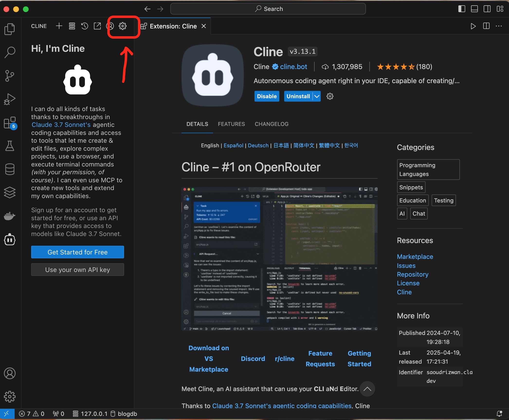Split the editor right
The width and height of the screenshot is (509, 420).
(x=486, y=26)
